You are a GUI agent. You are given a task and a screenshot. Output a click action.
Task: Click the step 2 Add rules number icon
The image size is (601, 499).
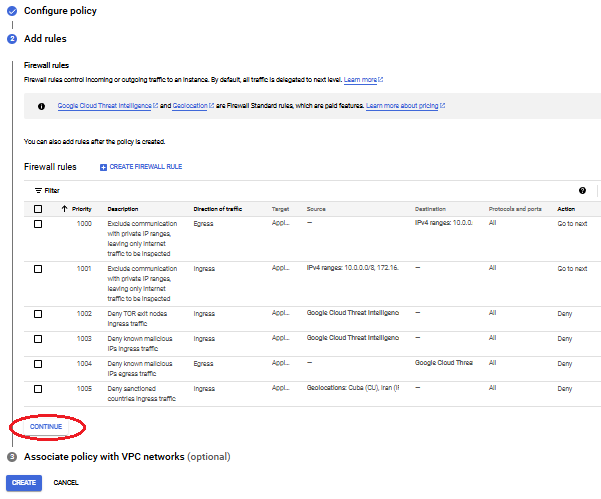12,38
